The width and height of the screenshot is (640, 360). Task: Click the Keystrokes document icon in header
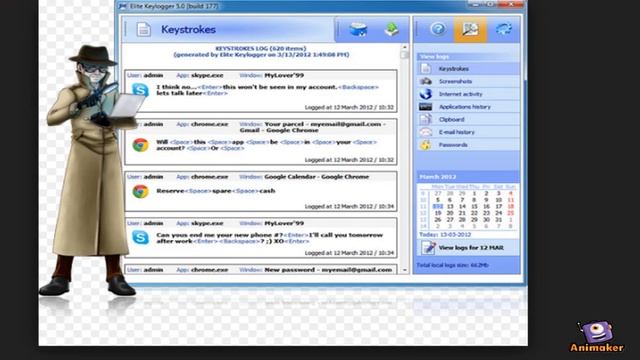coord(144,29)
